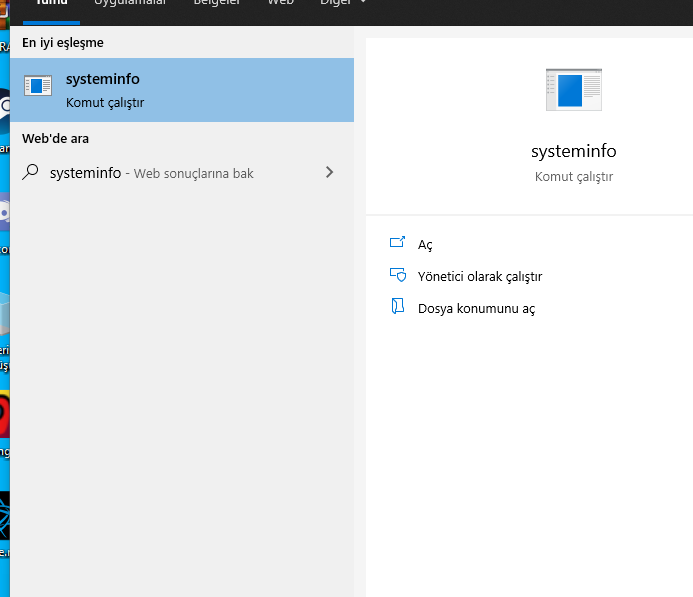693x597 pixels.
Task: Select the Dosya konumunu aç option
Action: coord(476,309)
